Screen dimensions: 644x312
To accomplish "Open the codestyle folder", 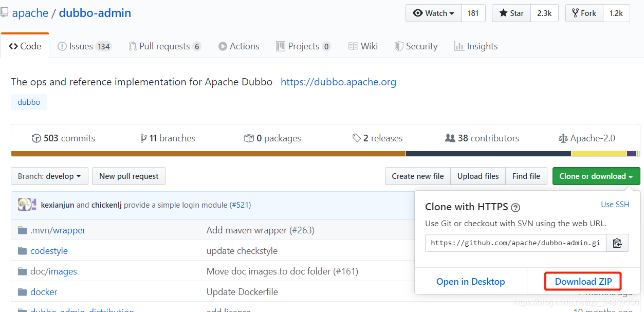I will [49, 251].
